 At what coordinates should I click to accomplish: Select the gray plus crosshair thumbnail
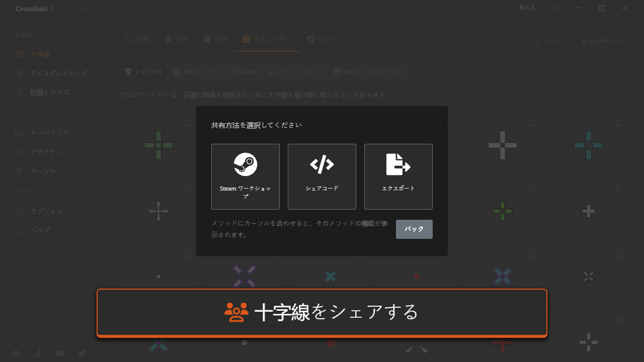click(503, 145)
